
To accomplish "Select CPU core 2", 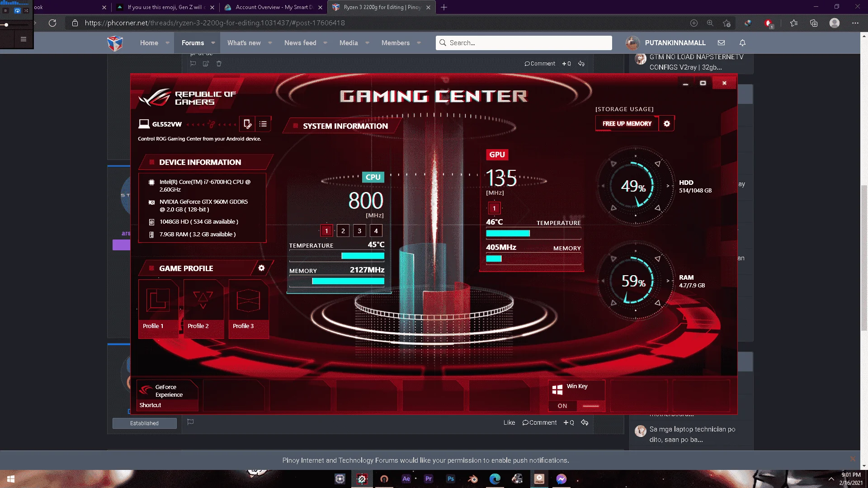I will point(343,231).
